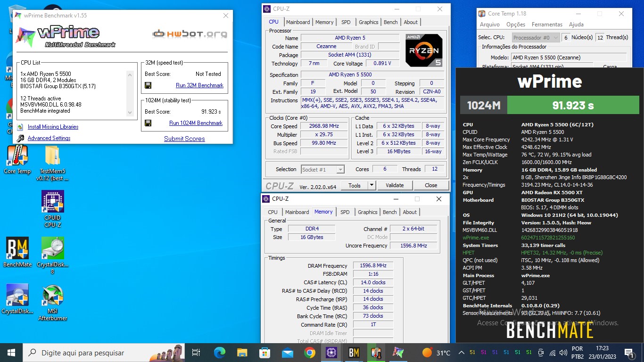
Task: Click the 91.923 s result bar in BenchMate
Action: tap(573, 105)
